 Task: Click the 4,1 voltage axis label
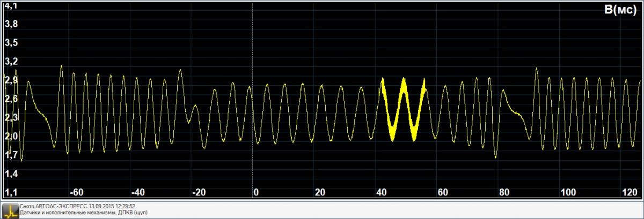click(11, 6)
